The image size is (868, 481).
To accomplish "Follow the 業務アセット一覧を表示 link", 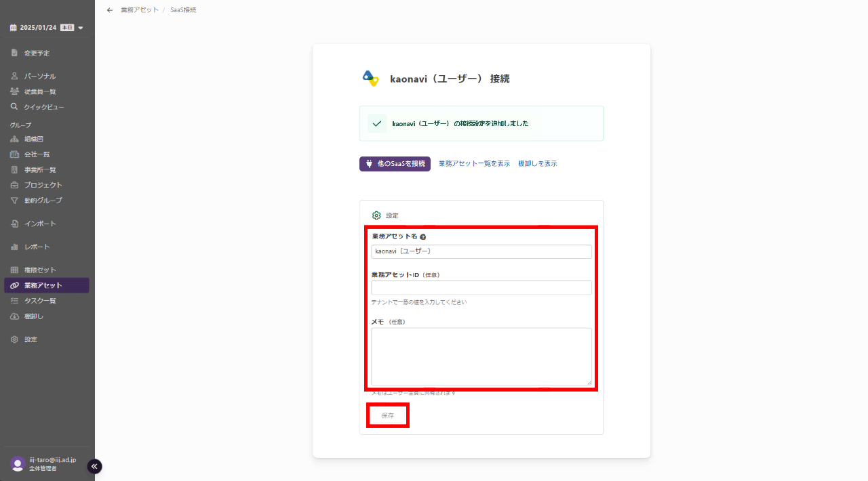I will coord(474,164).
